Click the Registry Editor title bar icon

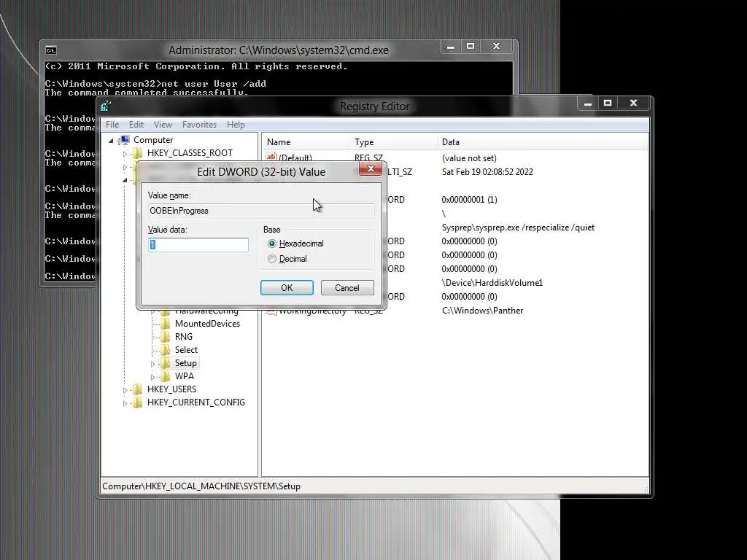coord(106,106)
